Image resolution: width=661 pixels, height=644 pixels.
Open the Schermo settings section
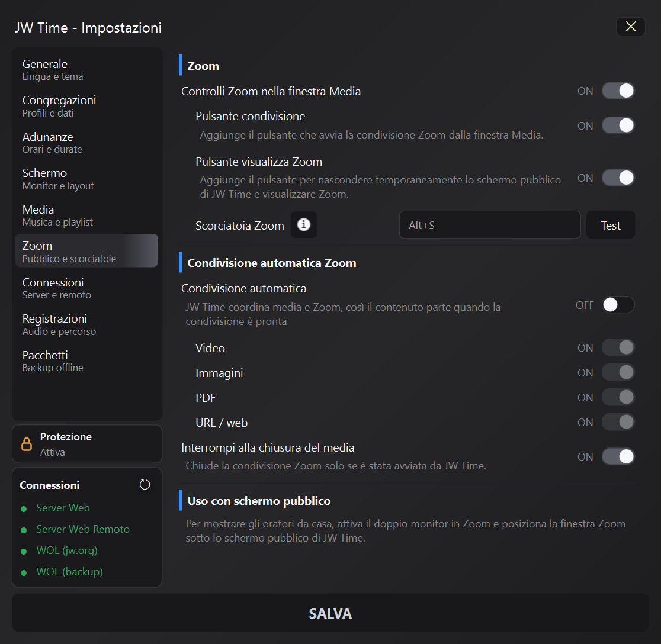87,179
